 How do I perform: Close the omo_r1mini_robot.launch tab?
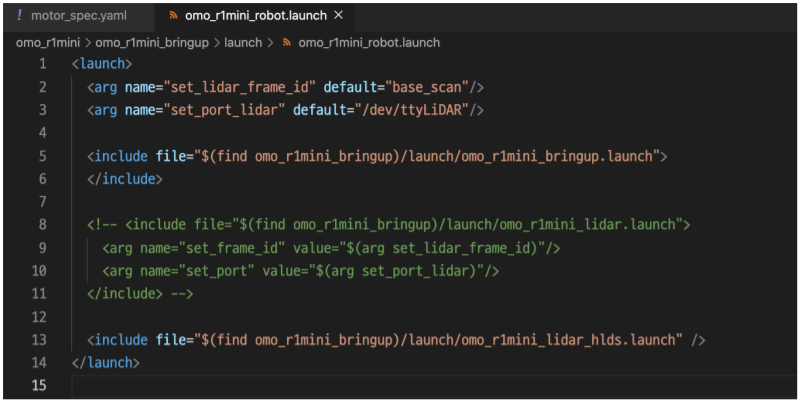338,15
